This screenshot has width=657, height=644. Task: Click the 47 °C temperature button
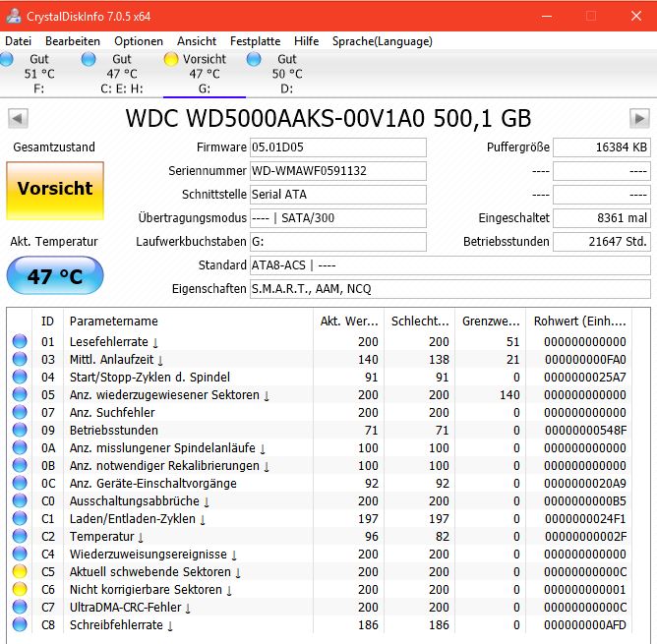coord(55,275)
